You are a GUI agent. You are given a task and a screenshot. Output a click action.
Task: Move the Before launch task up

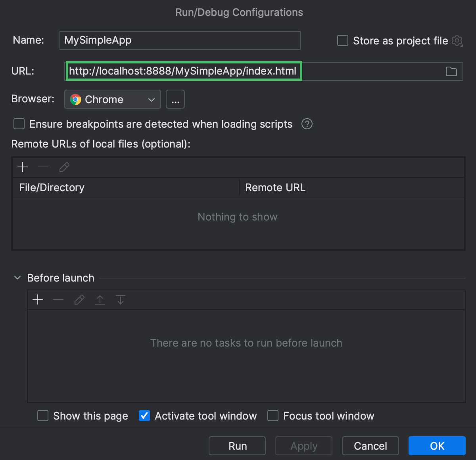click(100, 299)
